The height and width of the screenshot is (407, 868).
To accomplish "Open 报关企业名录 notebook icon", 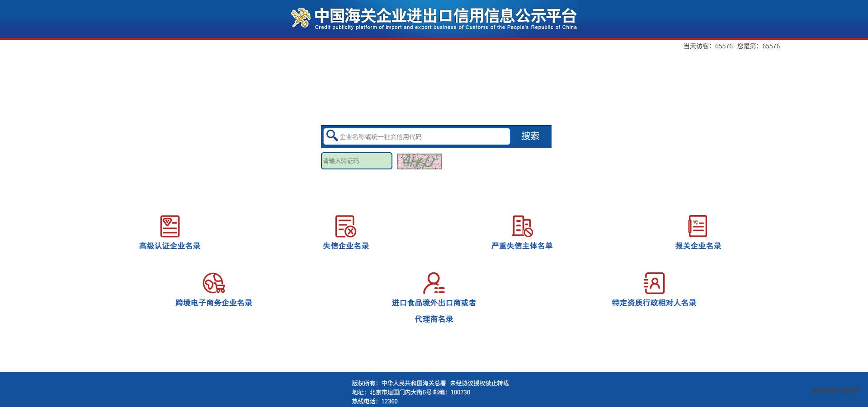I will (x=698, y=226).
